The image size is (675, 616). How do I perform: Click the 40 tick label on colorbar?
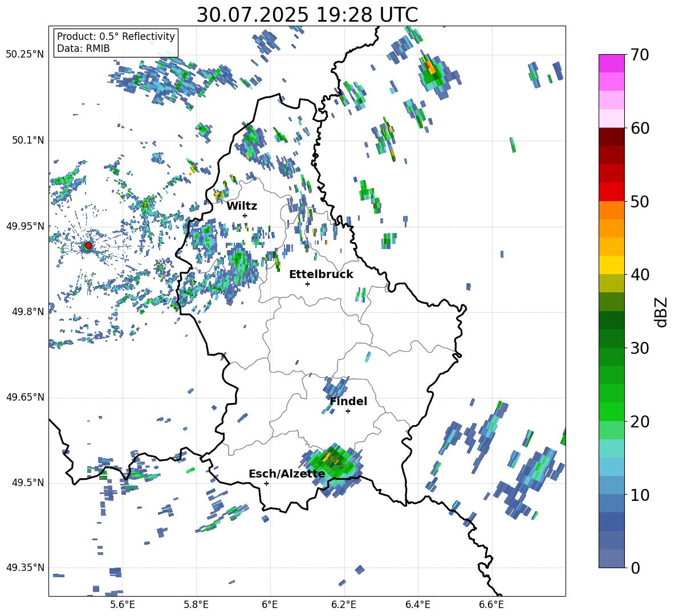coord(640,275)
